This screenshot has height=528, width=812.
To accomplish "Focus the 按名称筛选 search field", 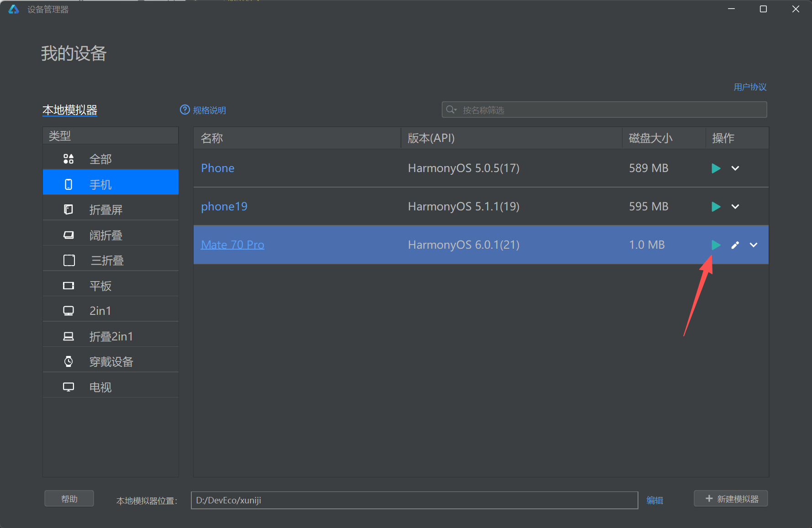I will (x=604, y=110).
